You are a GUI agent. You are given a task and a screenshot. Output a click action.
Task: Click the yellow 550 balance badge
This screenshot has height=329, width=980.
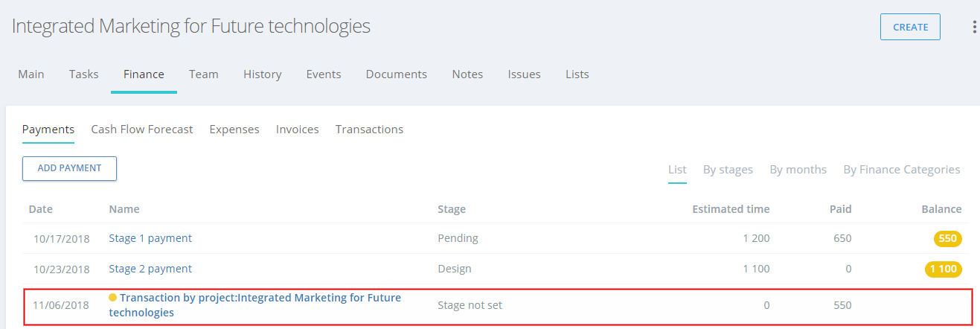pos(948,239)
